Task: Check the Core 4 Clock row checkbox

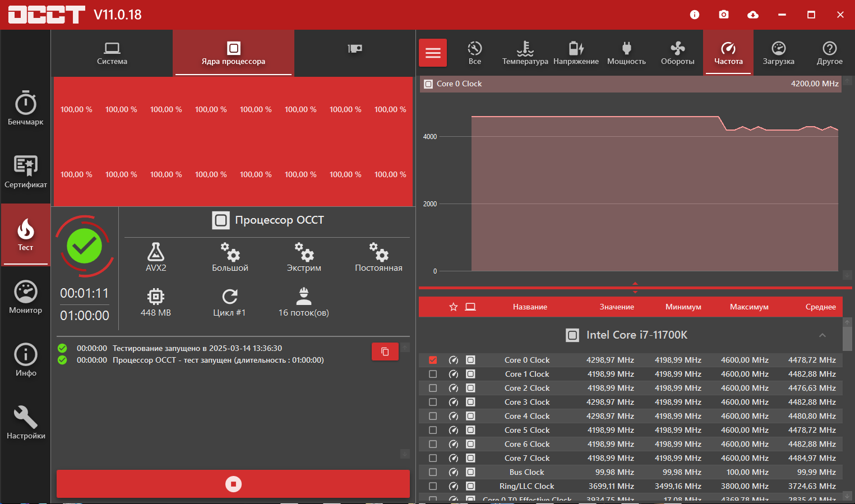Action: 433,416
